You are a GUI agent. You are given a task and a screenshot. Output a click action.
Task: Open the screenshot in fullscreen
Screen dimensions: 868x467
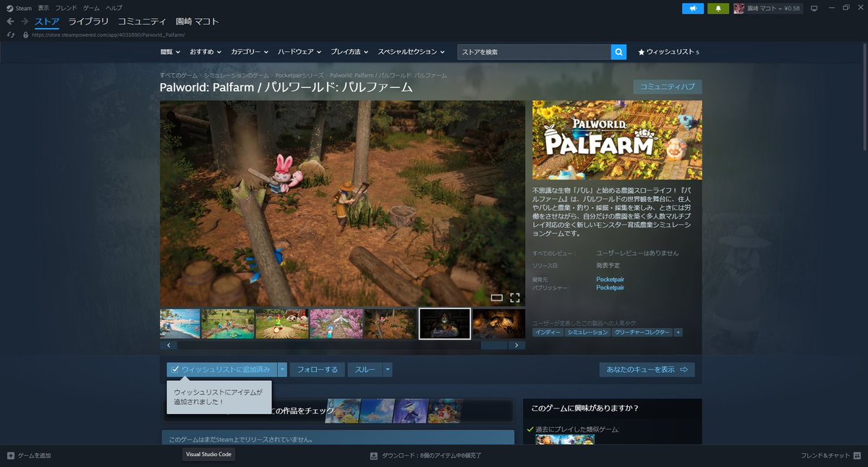515,298
